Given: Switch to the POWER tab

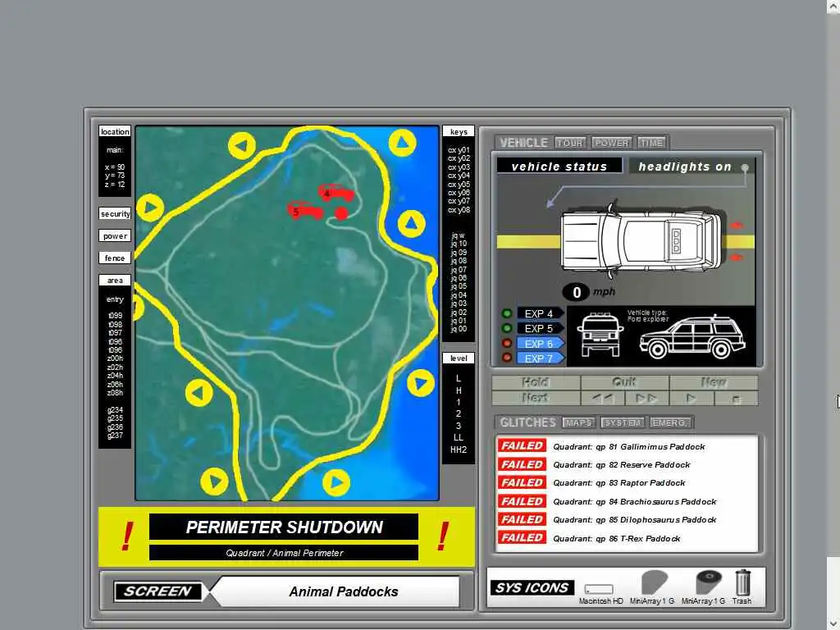Looking at the screenshot, I should pyautogui.click(x=612, y=143).
